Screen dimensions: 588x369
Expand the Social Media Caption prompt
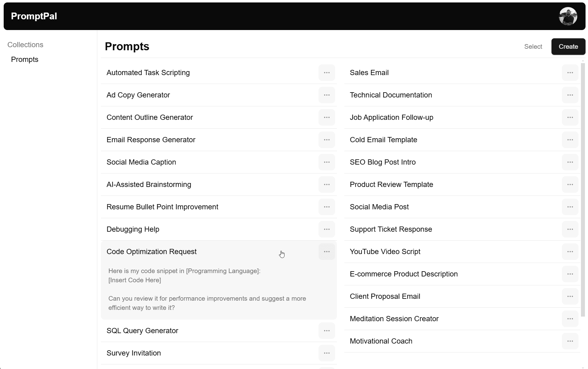pyautogui.click(x=141, y=162)
